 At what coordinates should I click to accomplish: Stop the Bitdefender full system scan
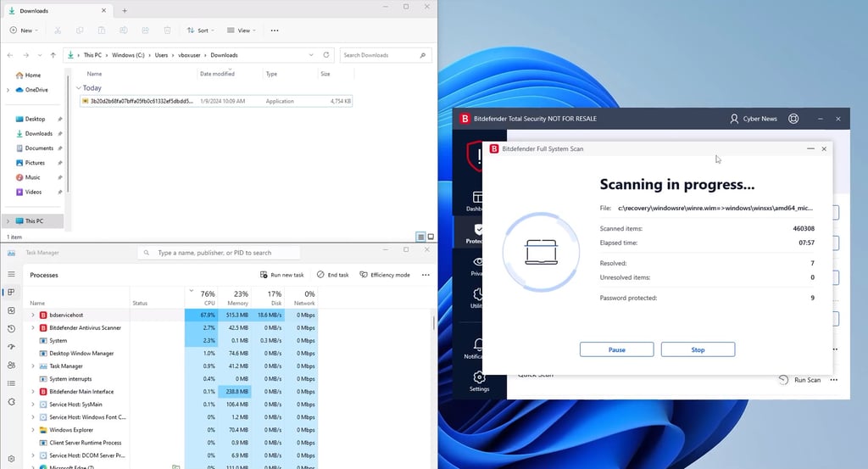click(x=698, y=350)
